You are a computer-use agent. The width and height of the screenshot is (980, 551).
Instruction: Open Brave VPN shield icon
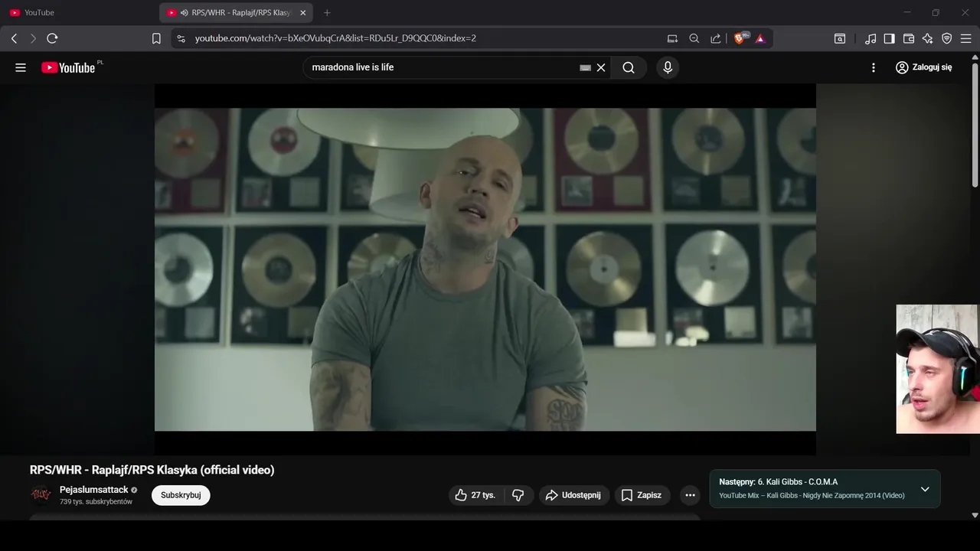pos(946,38)
